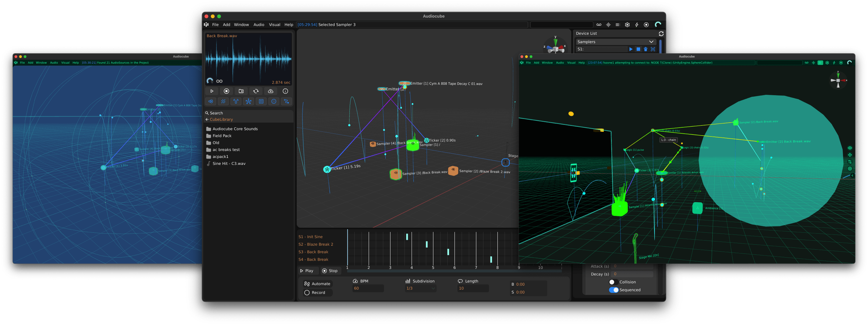Click the ticker vibration icon

(x=236, y=101)
